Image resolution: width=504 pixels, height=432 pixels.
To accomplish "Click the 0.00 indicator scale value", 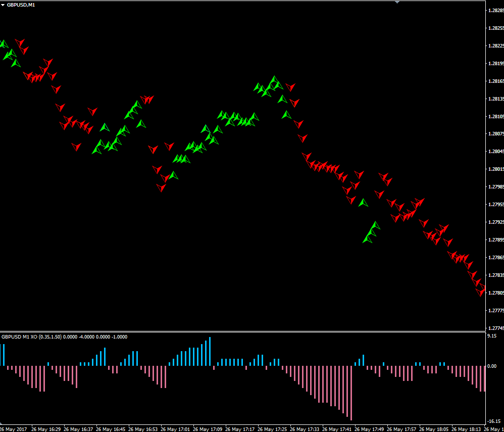I will point(492,366).
